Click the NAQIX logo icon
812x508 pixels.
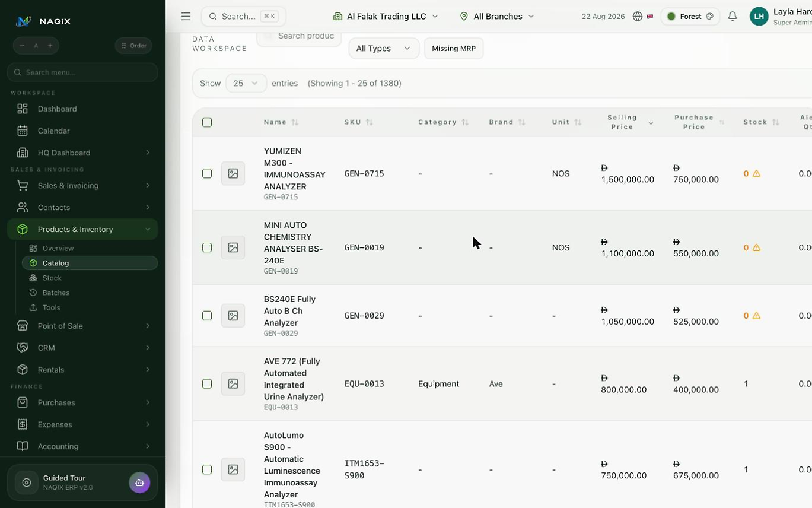tap(23, 21)
